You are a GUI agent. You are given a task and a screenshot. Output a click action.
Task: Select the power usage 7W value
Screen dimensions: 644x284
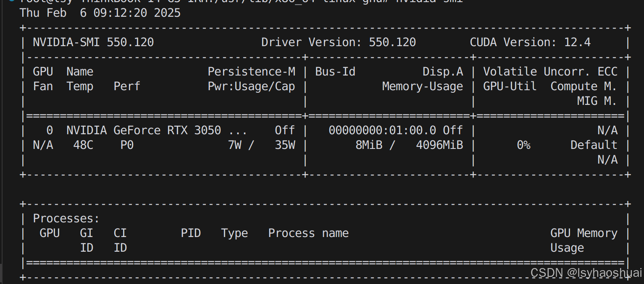coord(234,145)
